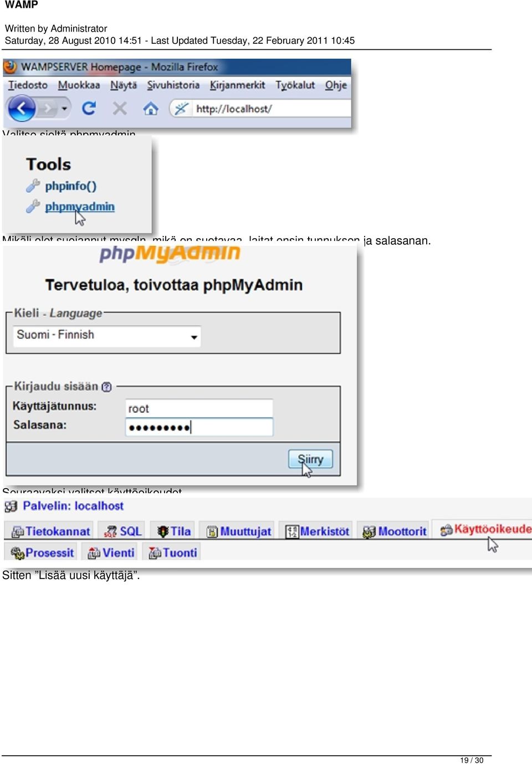Open the back/forward history dropdown arrow

click(x=64, y=108)
